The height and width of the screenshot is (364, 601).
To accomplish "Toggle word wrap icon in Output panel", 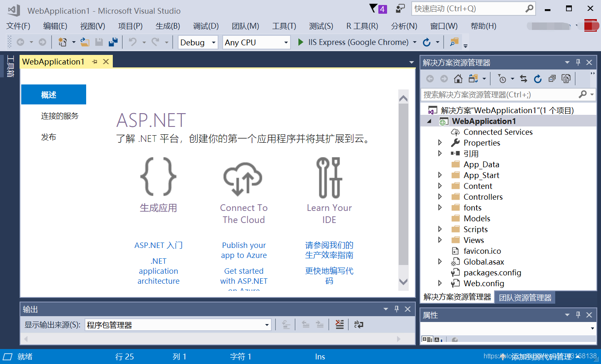I will click(x=358, y=324).
